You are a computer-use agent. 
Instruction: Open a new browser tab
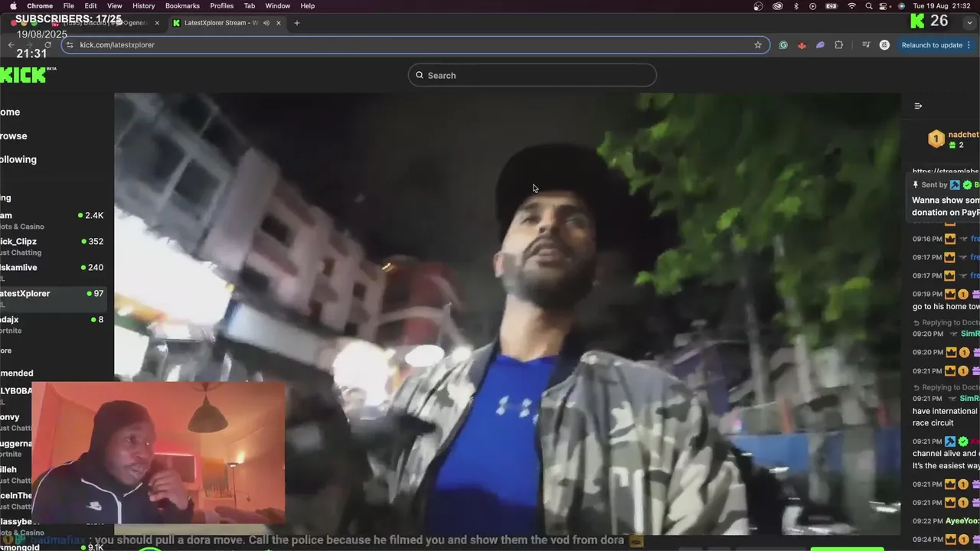point(297,23)
